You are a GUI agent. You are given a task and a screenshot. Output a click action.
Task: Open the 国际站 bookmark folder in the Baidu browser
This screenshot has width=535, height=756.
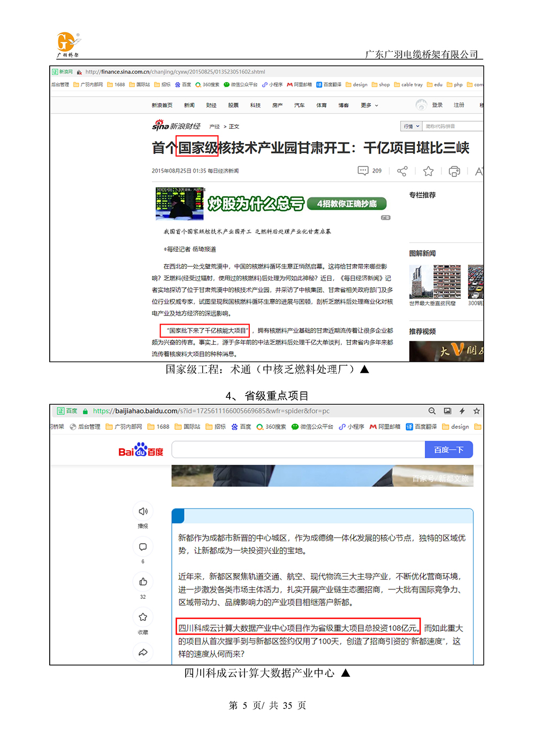click(188, 427)
